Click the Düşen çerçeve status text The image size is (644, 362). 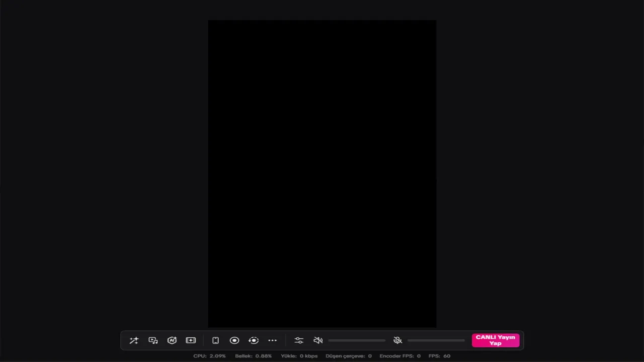pos(349,356)
